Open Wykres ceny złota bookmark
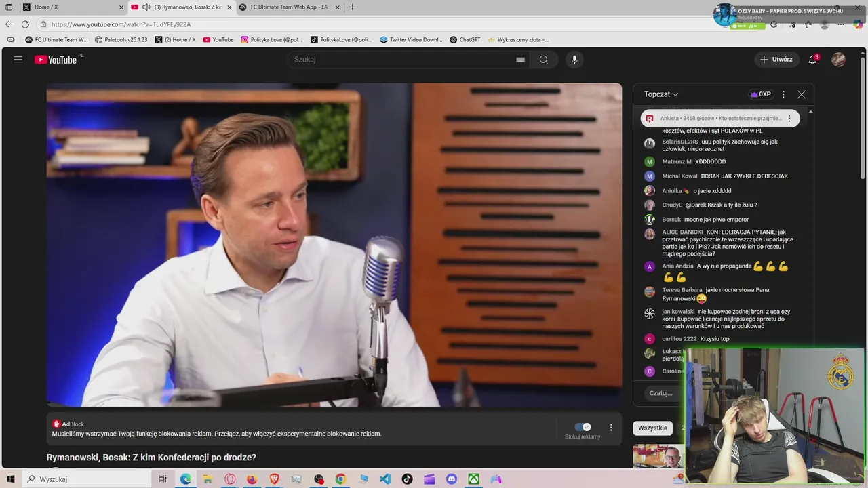868x488 pixels. (517, 40)
